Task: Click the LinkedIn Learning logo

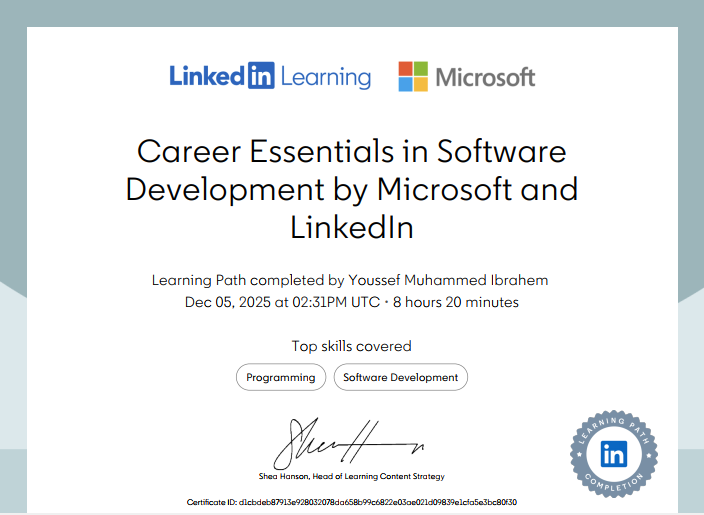Action: click(x=270, y=76)
